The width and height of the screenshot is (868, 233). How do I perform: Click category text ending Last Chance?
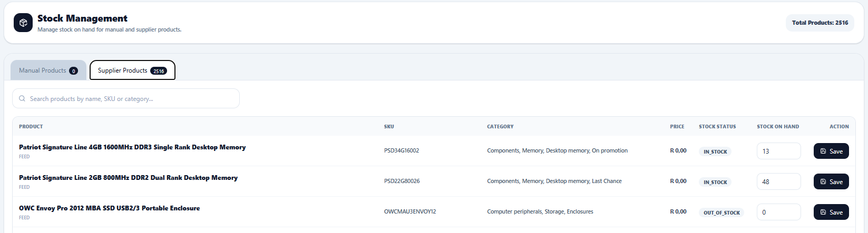[554, 181]
